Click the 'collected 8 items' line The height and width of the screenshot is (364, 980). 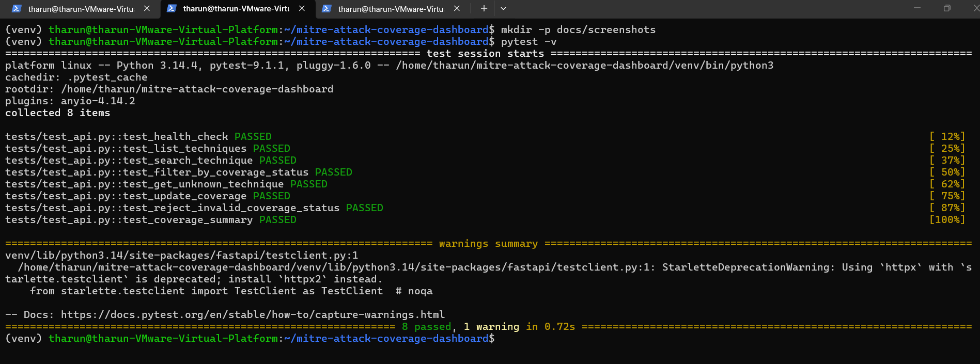tap(58, 113)
